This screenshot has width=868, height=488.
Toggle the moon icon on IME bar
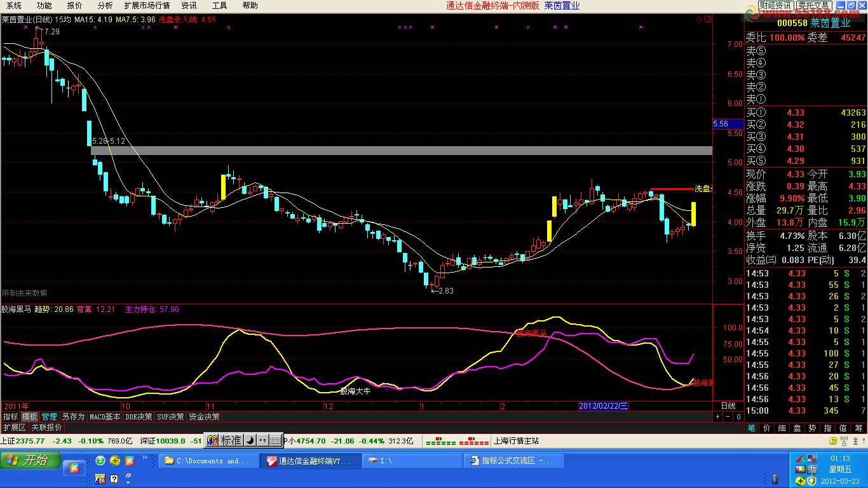coord(250,440)
